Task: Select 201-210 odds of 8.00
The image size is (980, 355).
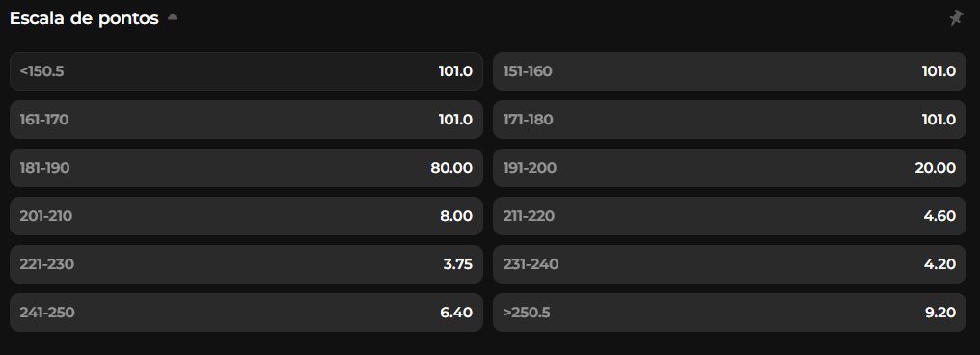Action: [246, 216]
